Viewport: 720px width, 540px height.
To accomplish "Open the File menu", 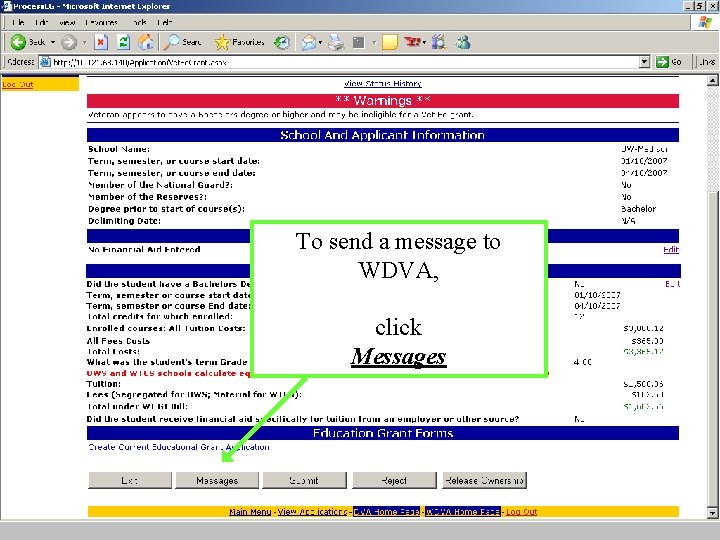I will tap(18, 22).
